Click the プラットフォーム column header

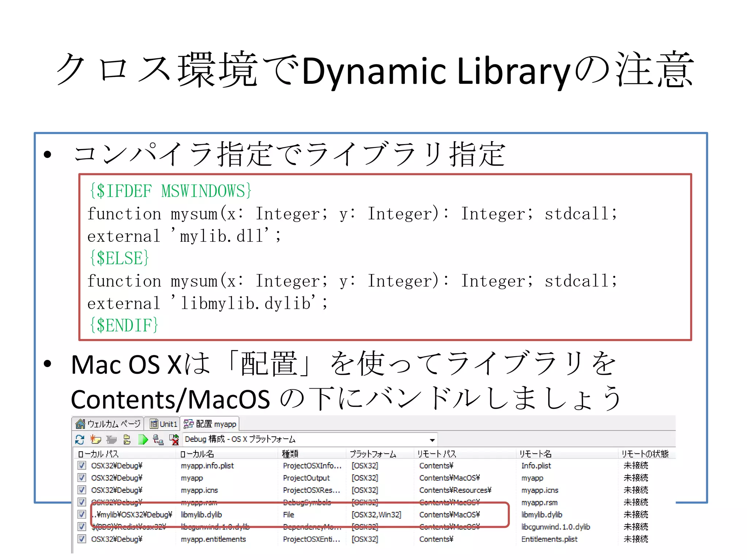(380, 454)
